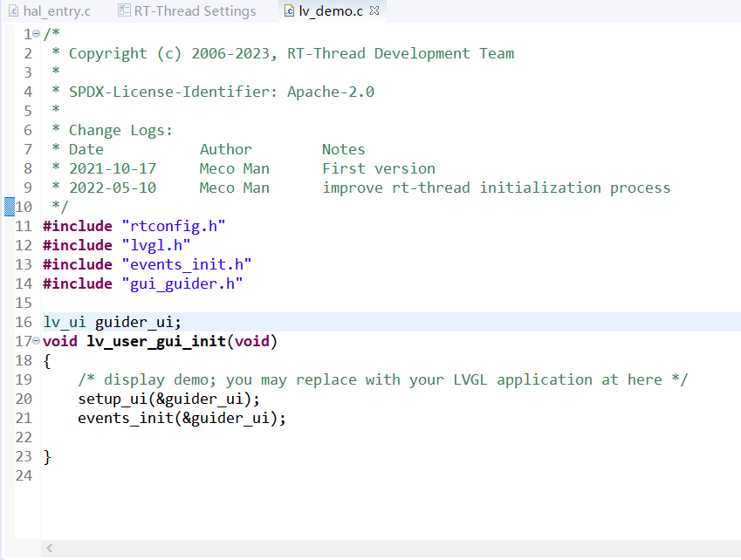Click the setup_ui function call on line 20

point(113,398)
